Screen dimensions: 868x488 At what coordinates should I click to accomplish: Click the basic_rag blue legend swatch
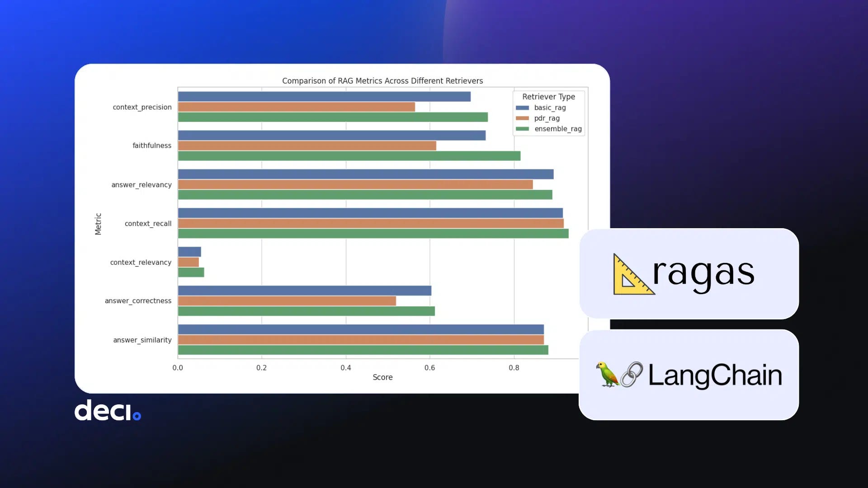[522, 108]
